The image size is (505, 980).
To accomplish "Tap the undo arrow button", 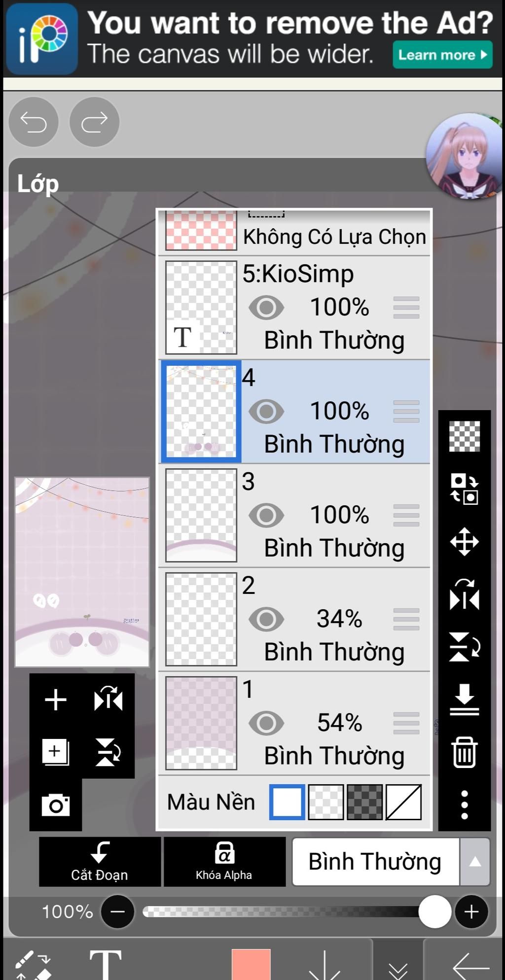I will point(34,122).
